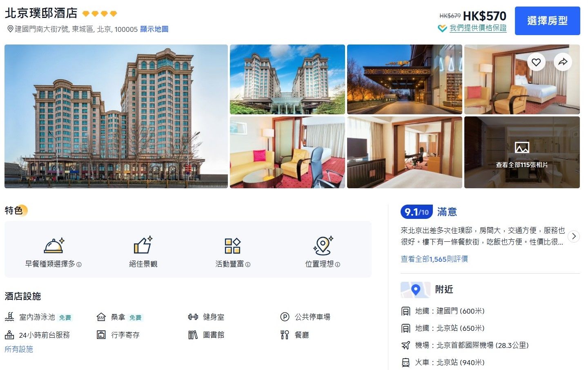Open 查看全部115張相片 gallery
The height and width of the screenshot is (370, 588).
[x=522, y=152]
